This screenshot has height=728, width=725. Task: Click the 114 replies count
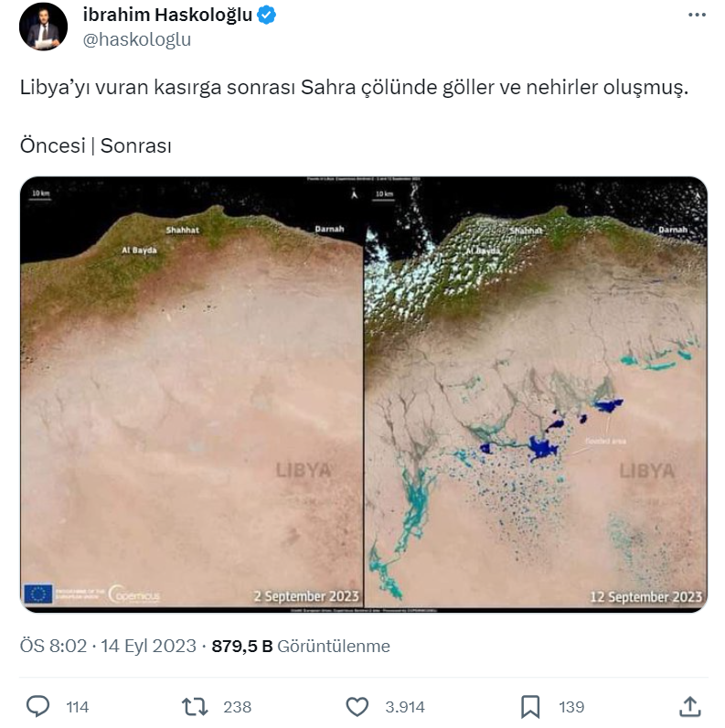(77, 707)
